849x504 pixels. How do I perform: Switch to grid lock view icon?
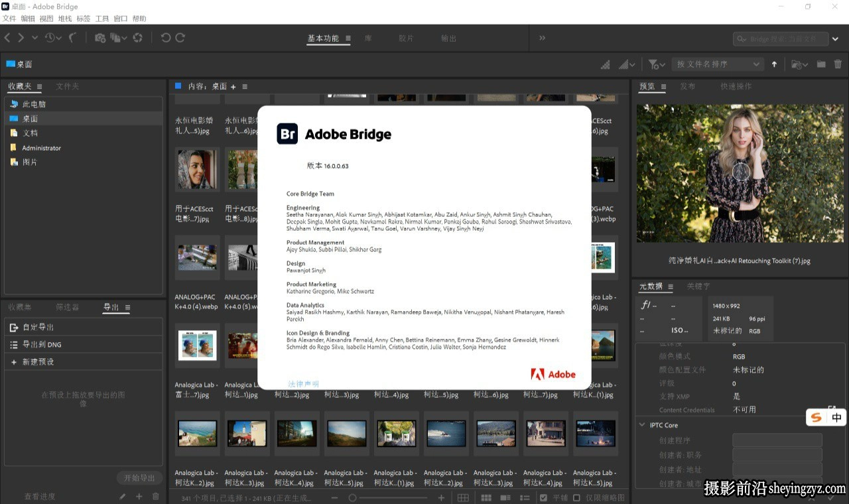(463, 497)
